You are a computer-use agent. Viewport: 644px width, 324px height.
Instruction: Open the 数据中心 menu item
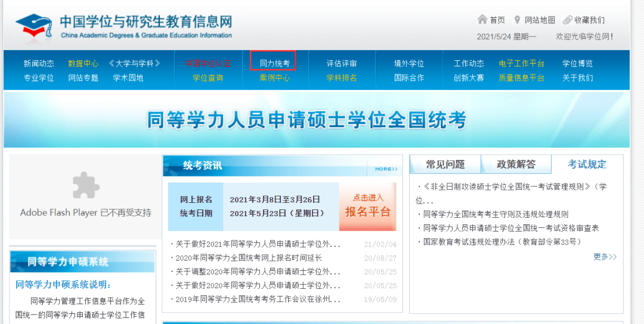click(83, 64)
